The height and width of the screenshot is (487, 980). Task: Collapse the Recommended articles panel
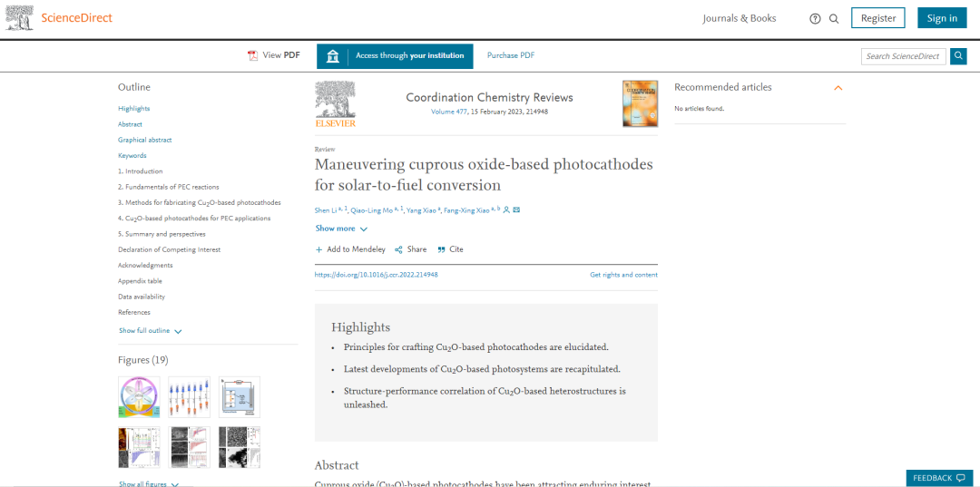(x=838, y=88)
